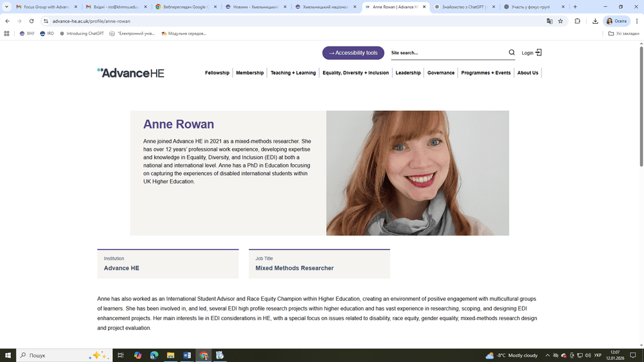
Task: Open the Chrome extensions puzzle icon
Action: pyautogui.click(x=578, y=21)
